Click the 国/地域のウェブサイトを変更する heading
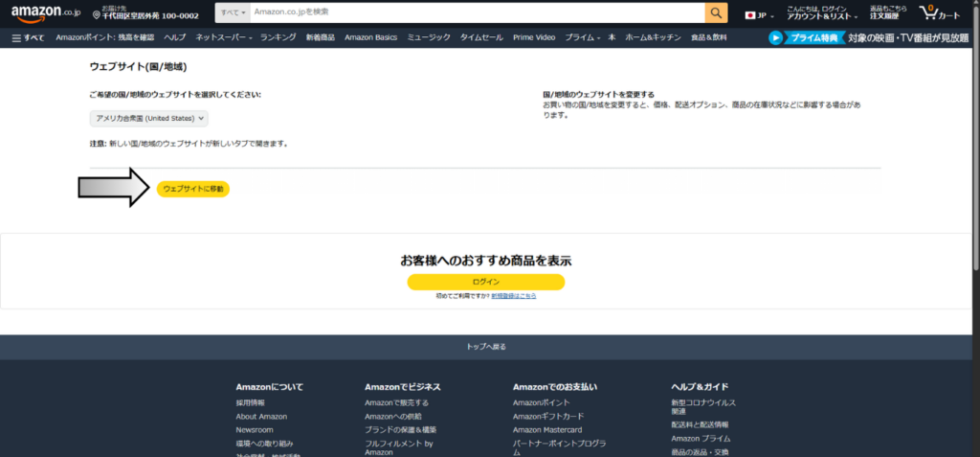Image resolution: width=980 pixels, height=457 pixels. pyautogui.click(x=598, y=95)
